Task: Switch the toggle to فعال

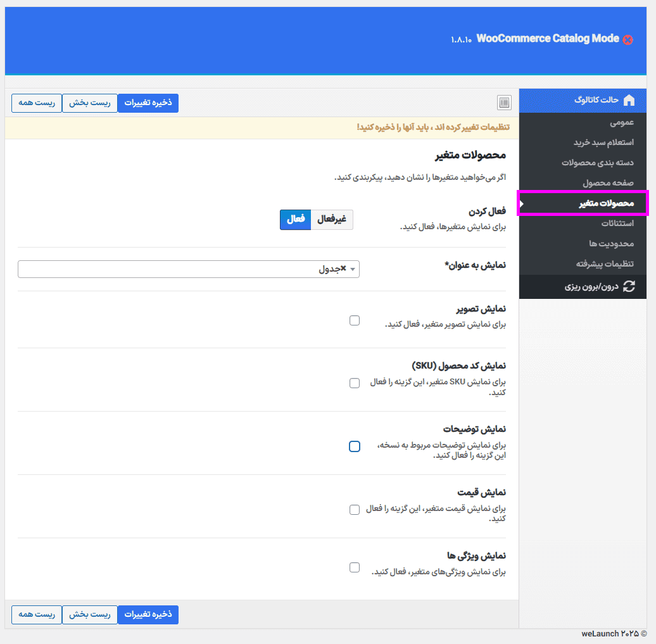Action: 295,219
